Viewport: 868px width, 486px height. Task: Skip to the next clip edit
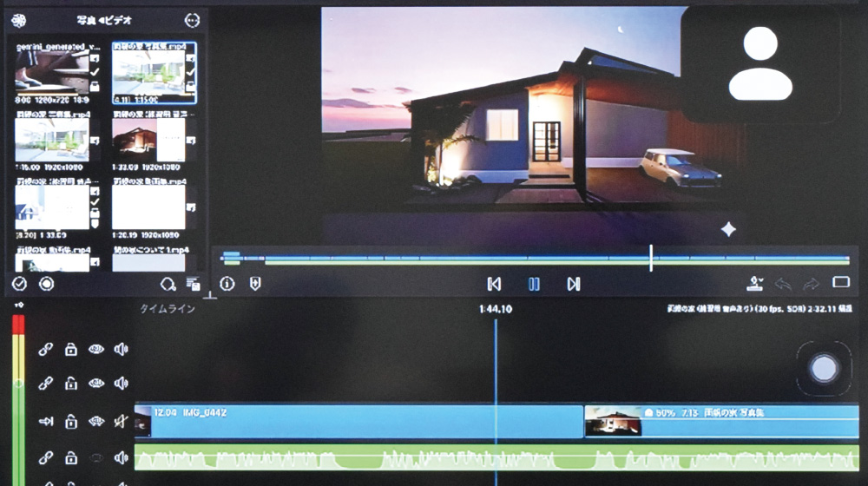tap(573, 284)
